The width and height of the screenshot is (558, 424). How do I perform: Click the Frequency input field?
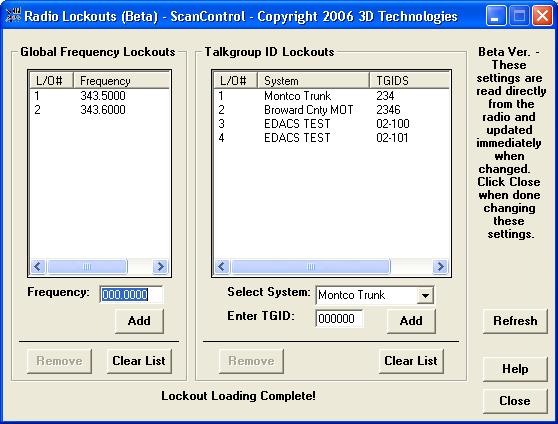pos(131,294)
